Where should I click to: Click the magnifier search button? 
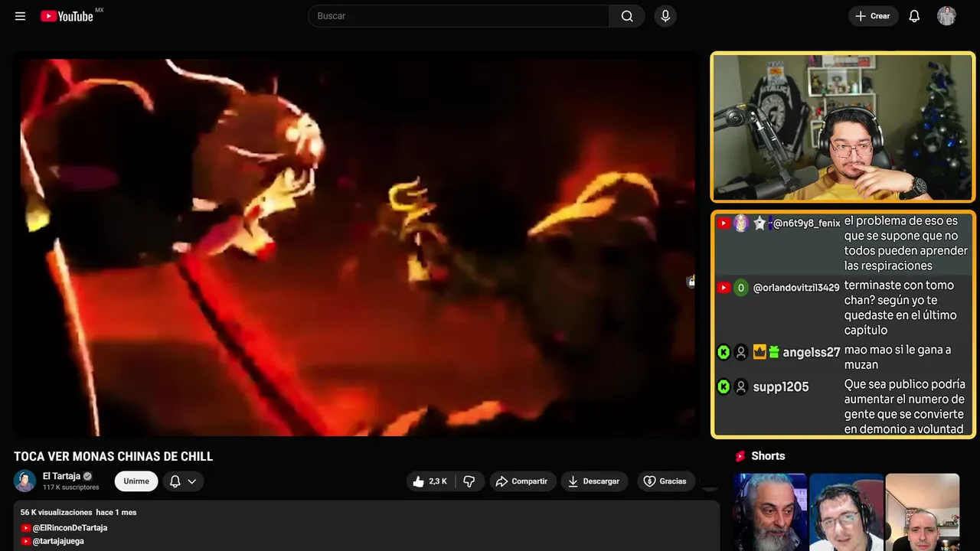(627, 16)
